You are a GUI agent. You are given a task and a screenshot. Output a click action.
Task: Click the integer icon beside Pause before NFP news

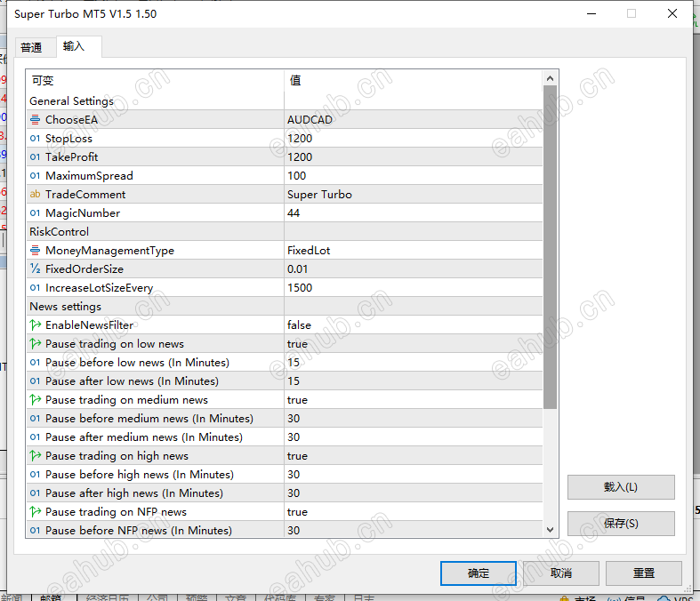point(35,531)
